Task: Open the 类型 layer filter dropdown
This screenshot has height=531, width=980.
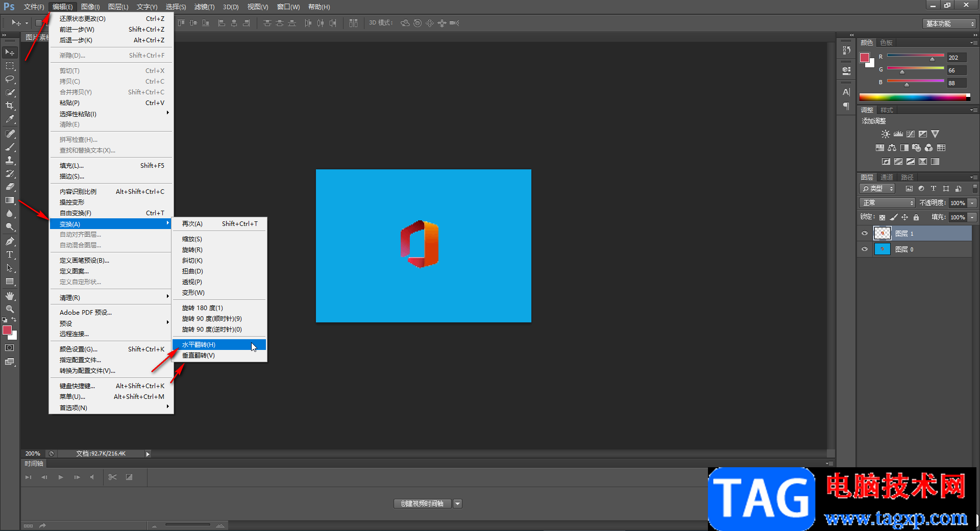Action: pyautogui.click(x=877, y=189)
